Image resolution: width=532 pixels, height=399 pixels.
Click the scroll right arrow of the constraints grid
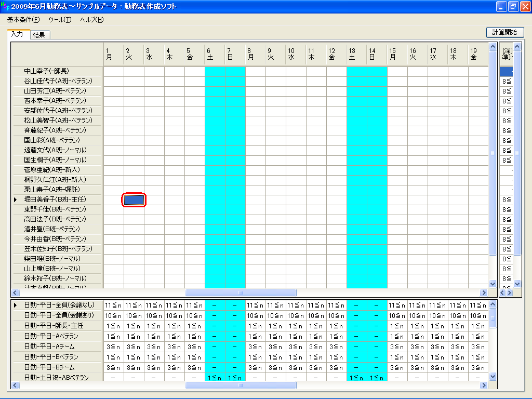(484, 385)
